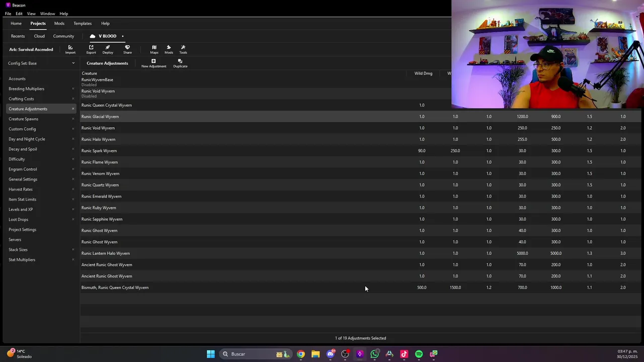The height and width of the screenshot is (362, 644).
Task: Open Discord from the taskbar
Action: click(x=331, y=354)
